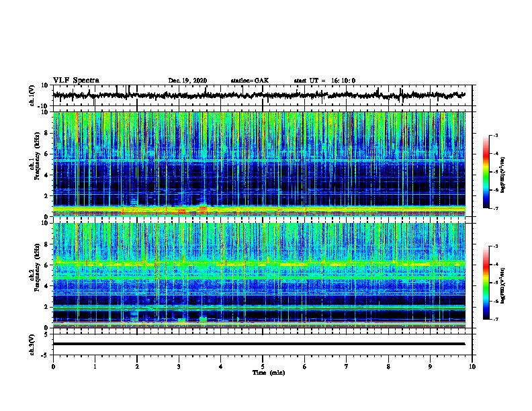This screenshot has height=411, width=532.
Task: Click the "-3" tick on ch.1 colorbar
Action: pos(495,135)
